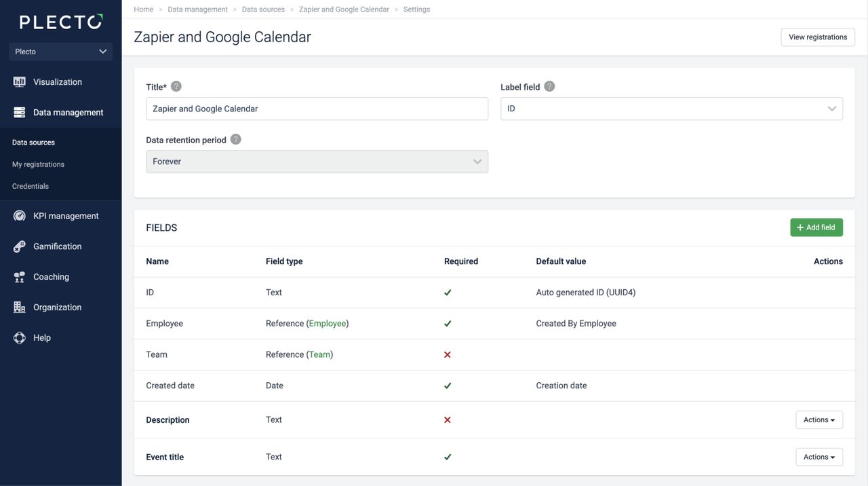Image resolution: width=868 pixels, height=486 pixels.
Task: Click help icon beside Data retention period
Action: [x=235, y=140]
